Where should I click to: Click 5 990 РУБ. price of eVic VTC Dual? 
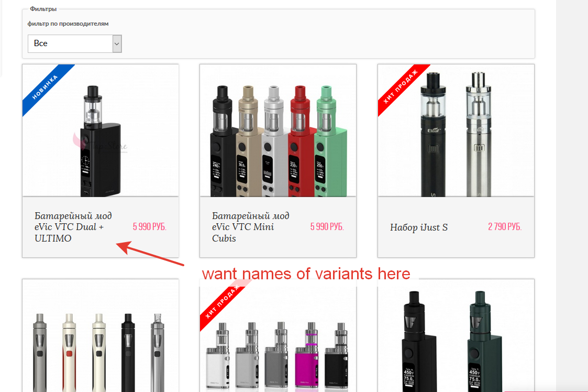(x=150, y=226)
